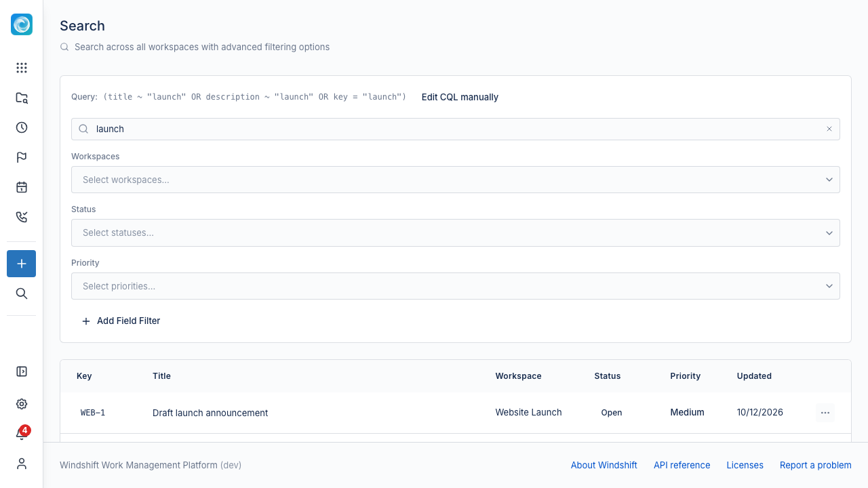Click the Open status badge

(612, 413)
